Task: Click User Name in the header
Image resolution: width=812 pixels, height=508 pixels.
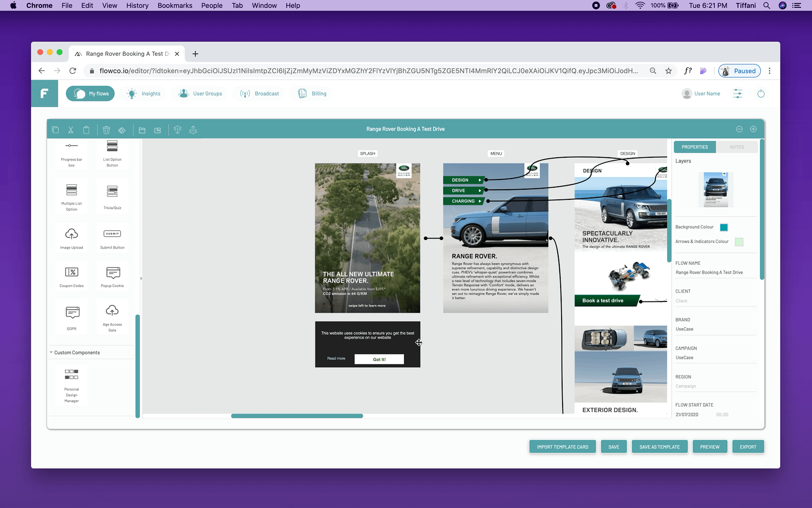Action: click(707, 94)
